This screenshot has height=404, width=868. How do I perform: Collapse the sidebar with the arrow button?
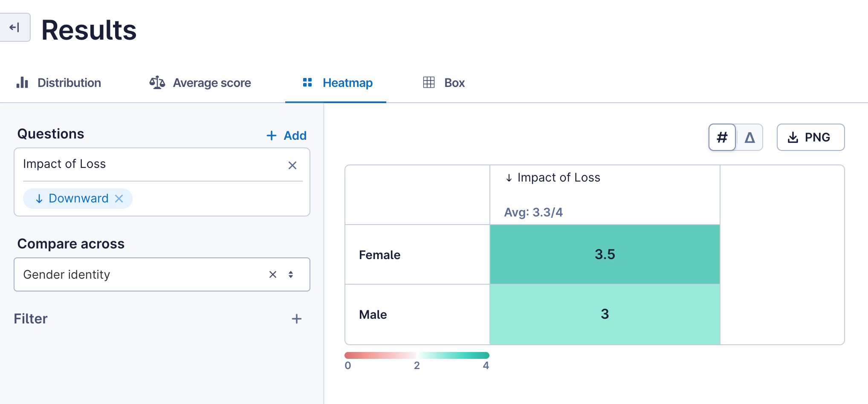[x=15, y=28]
